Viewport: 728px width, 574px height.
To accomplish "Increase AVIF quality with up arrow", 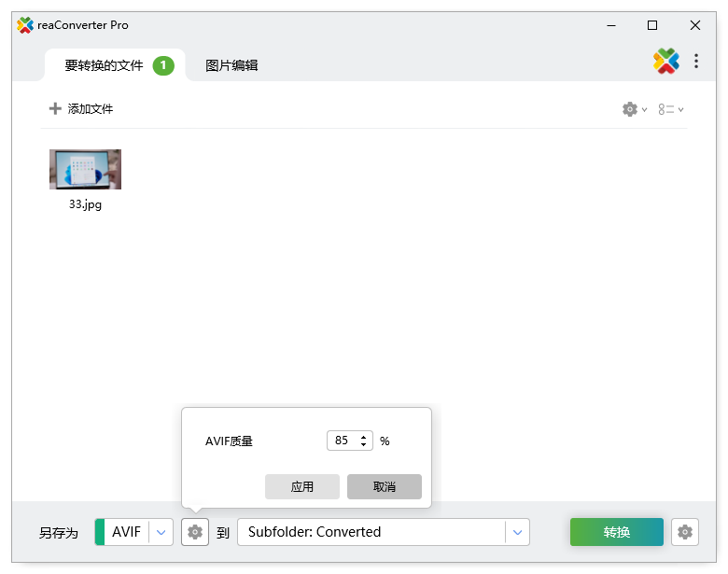I will 364,436.
